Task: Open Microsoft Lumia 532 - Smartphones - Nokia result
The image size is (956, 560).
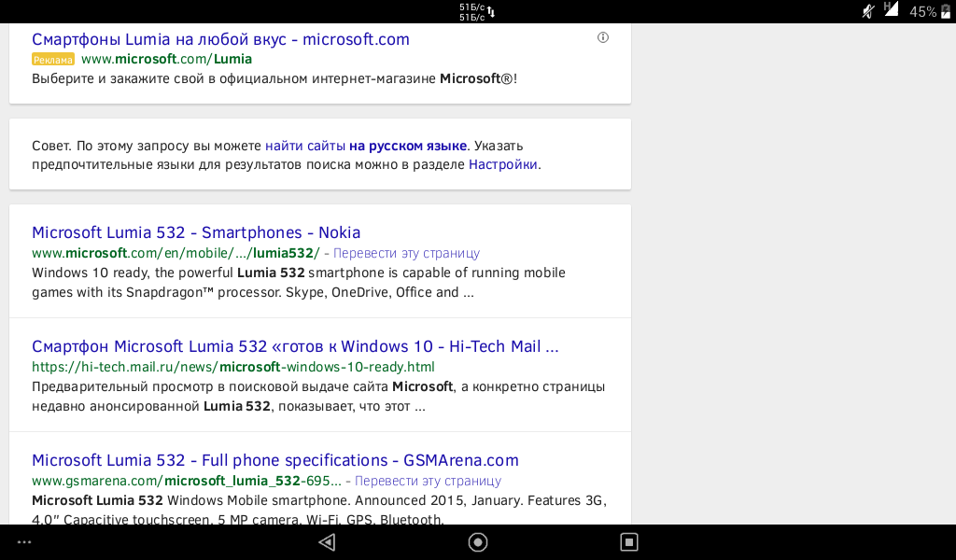Action: pyautogui.click(x=196, y=232)
